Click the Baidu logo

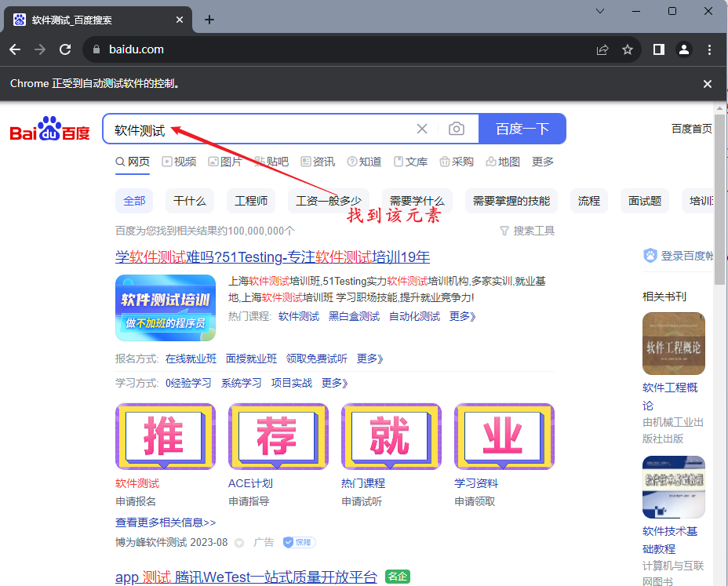[x=49, y=129]
